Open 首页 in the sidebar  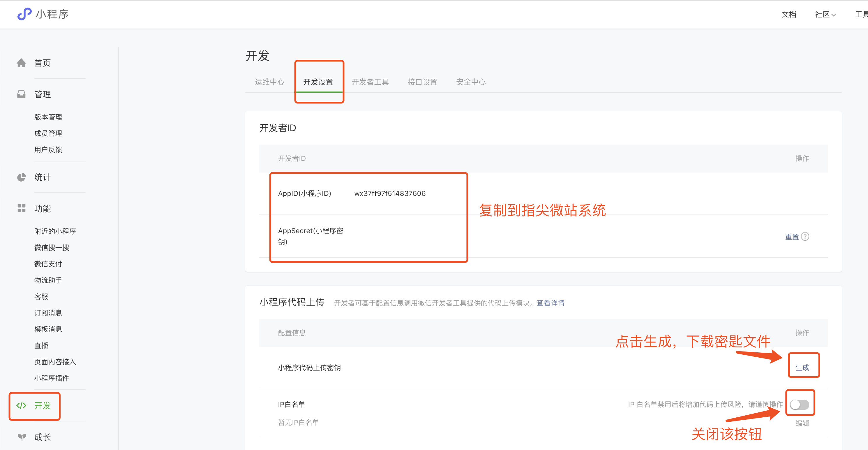[43, 63]
